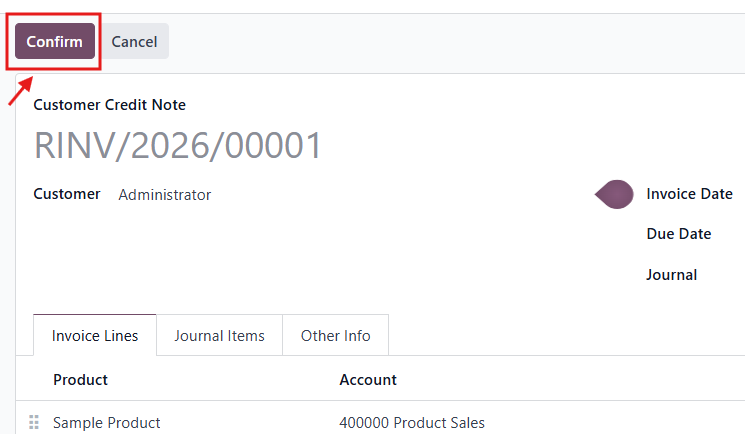Click the Customer Credit Note heading
This screenshot has width=745, height=434.
pyautogui.click(x=110, y=105)
